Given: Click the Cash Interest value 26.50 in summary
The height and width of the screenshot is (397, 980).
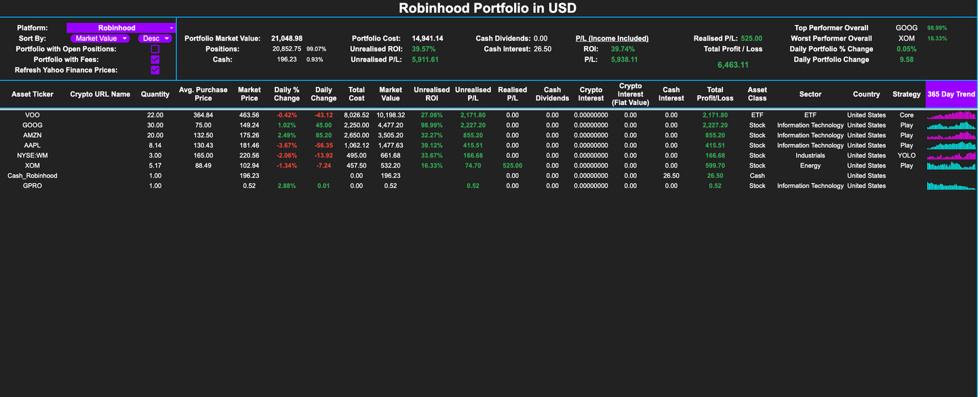Looking at the screenshot, I should click(543, 49).
